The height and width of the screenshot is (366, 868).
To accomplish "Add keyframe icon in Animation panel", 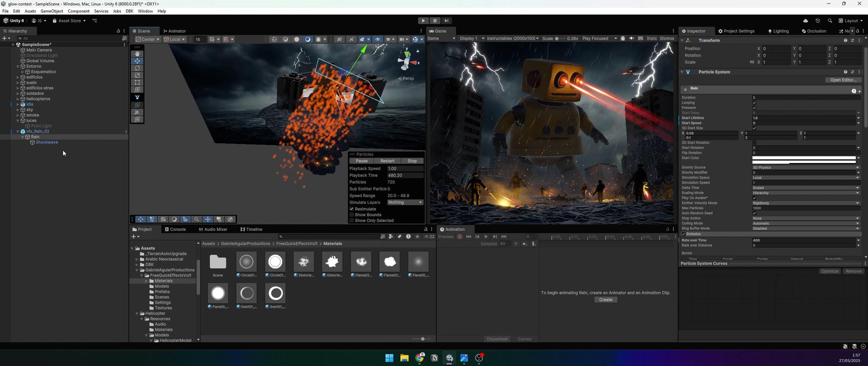I will click(525, 244).
